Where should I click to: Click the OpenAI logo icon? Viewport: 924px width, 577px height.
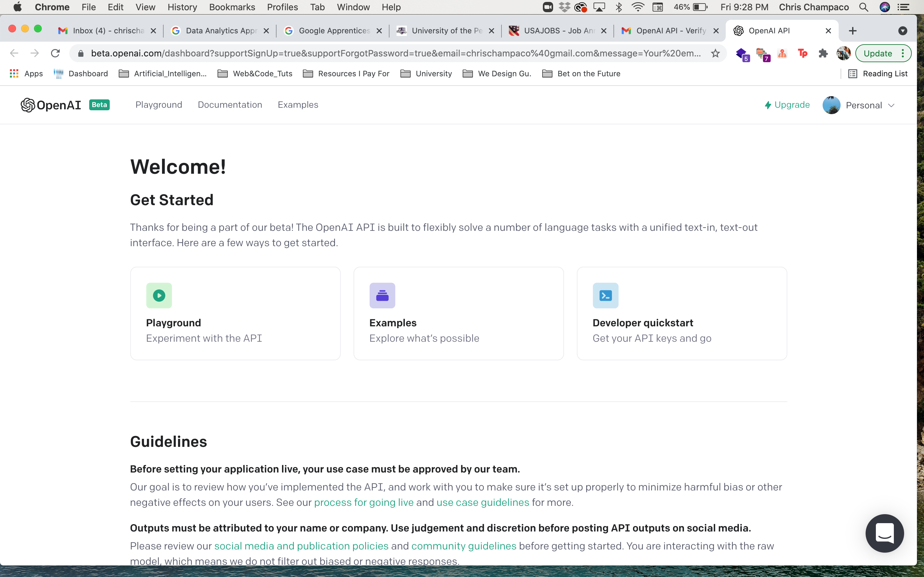28,105
